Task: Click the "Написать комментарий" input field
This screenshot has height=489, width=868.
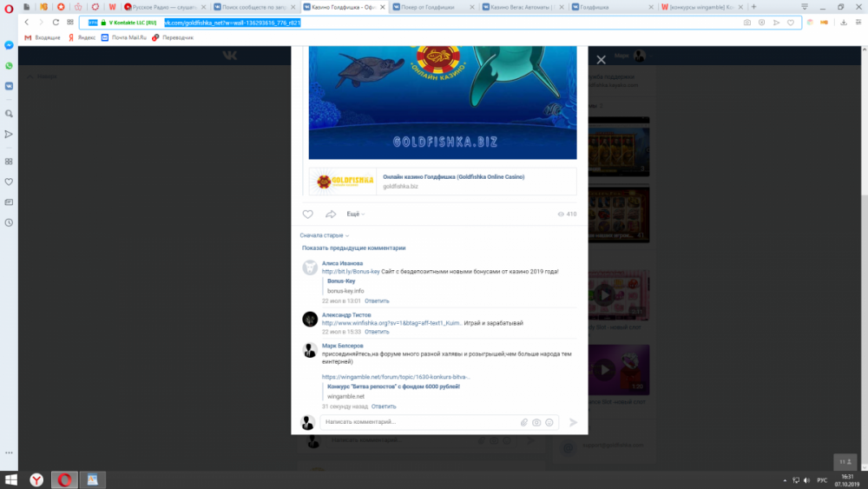Action: tap(417, 422)
